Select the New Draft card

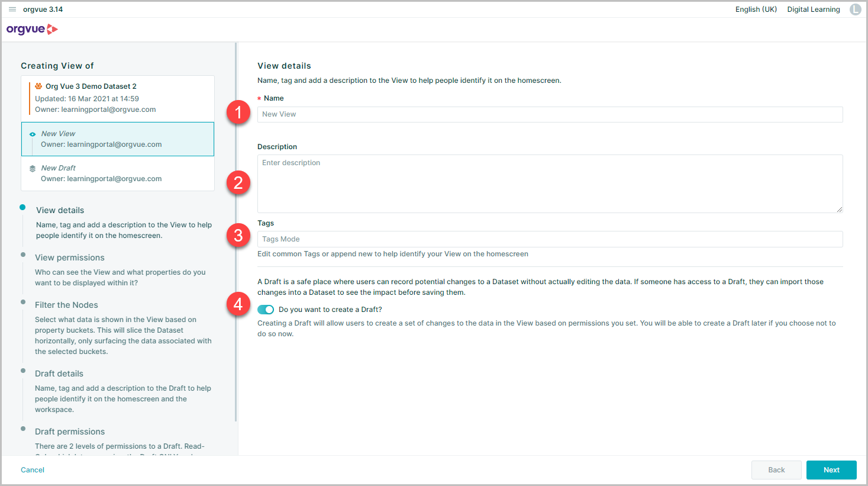tap(118, 173)
